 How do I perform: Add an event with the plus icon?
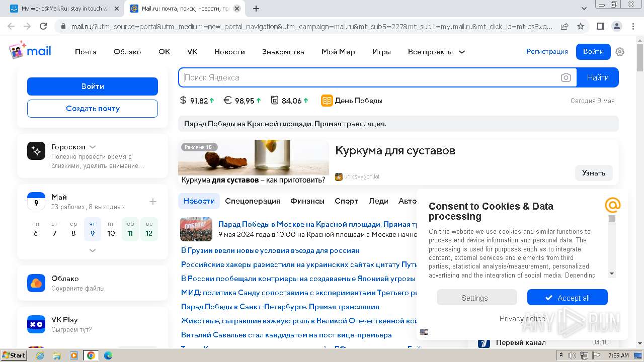pyautogui.click(x=153, y=202)
